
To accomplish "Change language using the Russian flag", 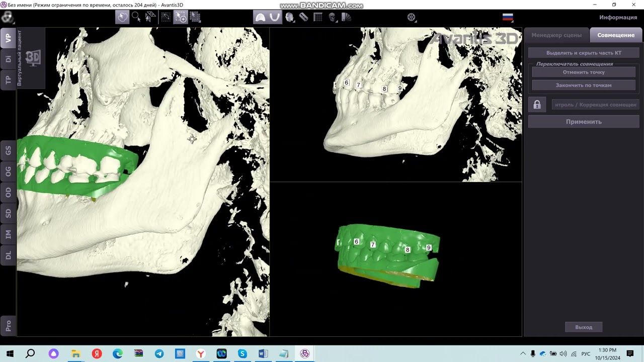I will tap(508, 17).
